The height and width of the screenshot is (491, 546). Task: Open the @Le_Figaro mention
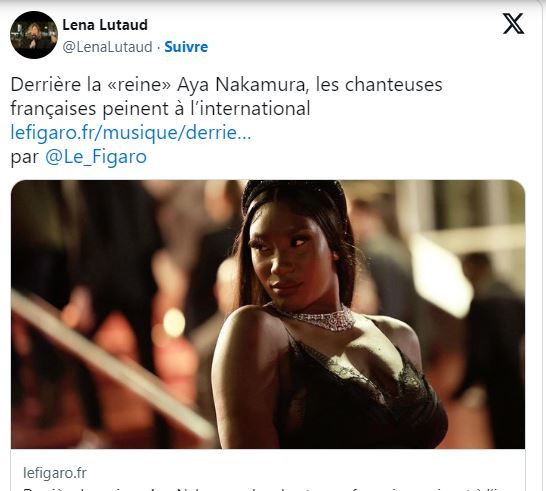pyautogui.click(x=96, y=157)
